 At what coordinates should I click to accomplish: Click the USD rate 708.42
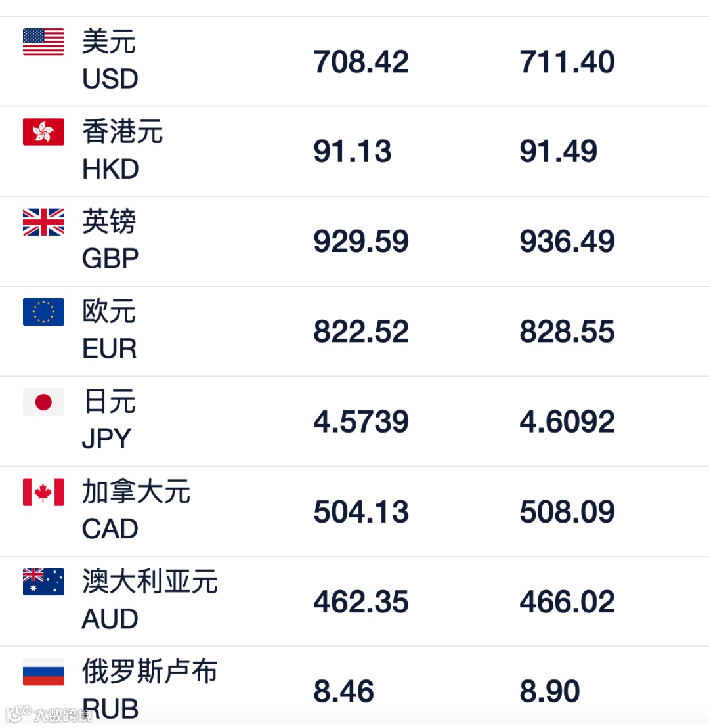(361, 62)
